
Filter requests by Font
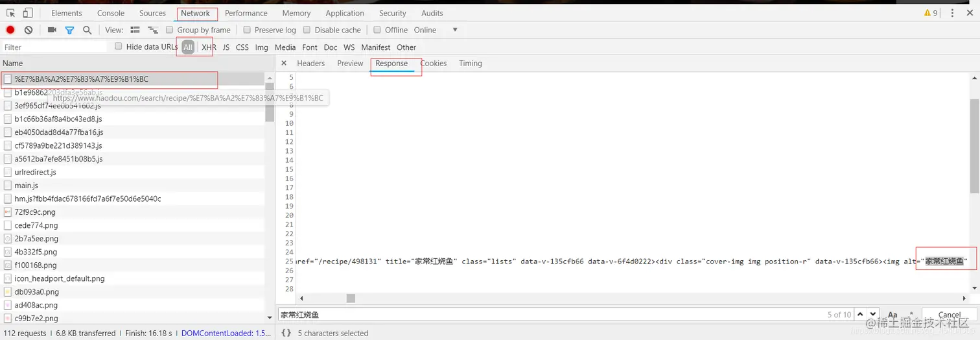(x=310, y=47)
